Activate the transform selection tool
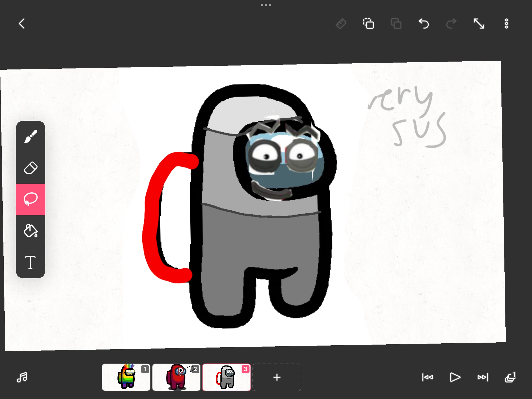This screenshot has height=399, width=532. [x=369, y=24]
